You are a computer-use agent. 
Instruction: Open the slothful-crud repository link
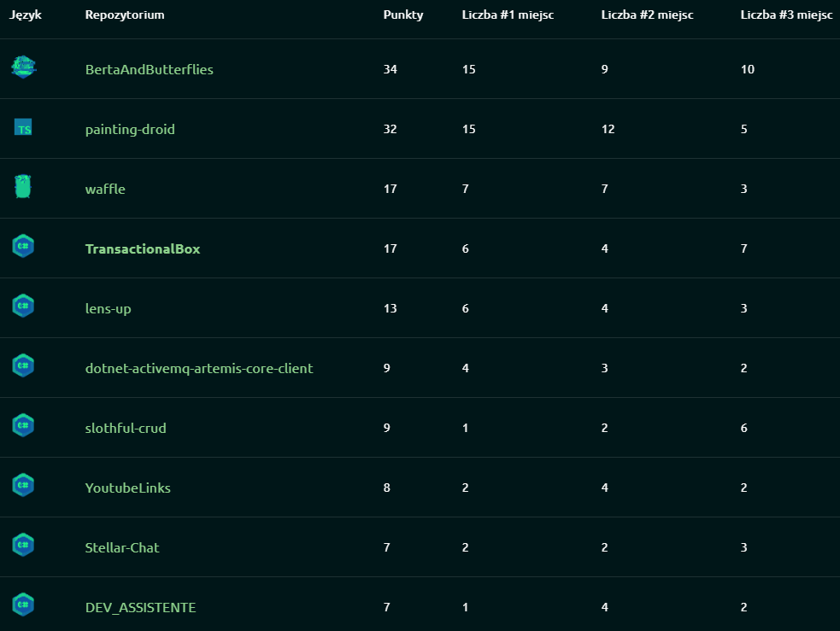click(126, 428)
